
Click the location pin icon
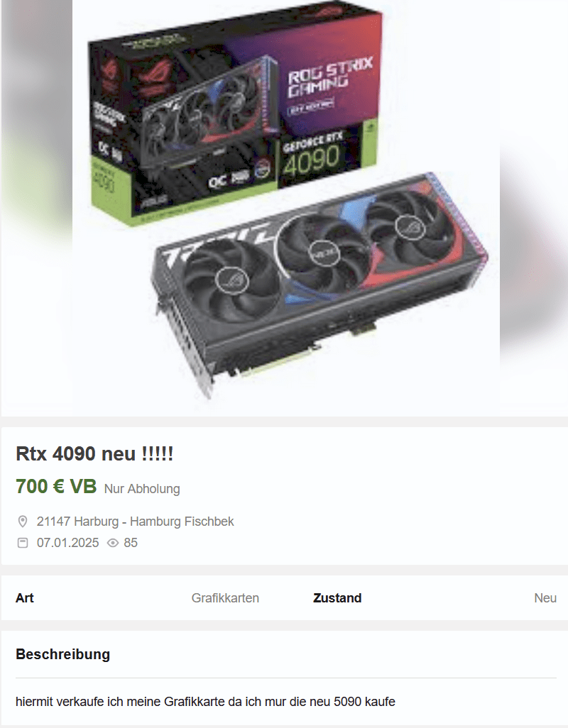pos(22,522)
